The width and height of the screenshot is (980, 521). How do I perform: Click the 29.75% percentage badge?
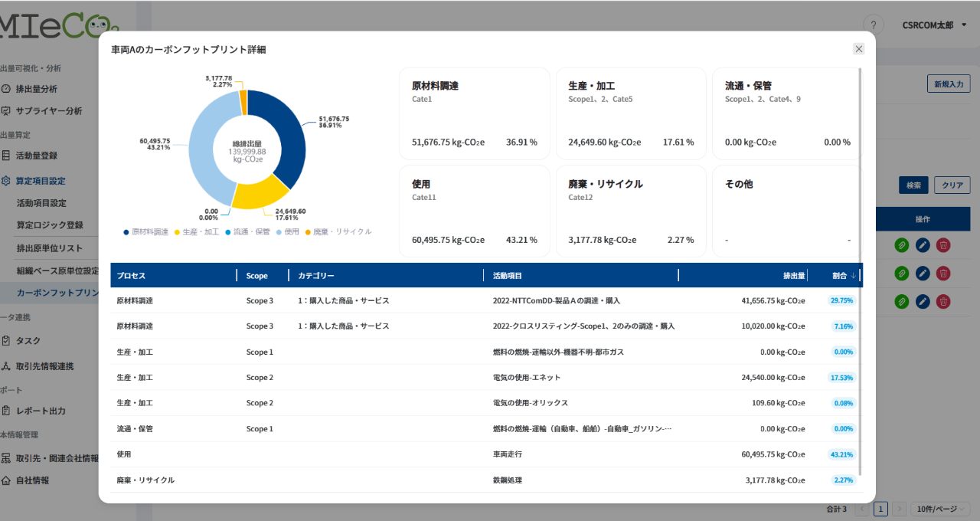(842, 300)
